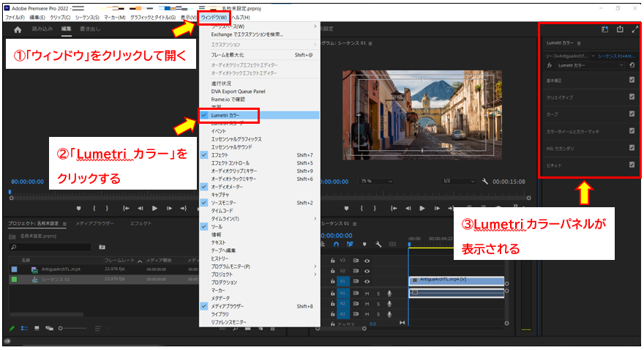This screenshot has height=350, width=644.
Task: Step back one frame in Program monitor
Action: (408, 208)
